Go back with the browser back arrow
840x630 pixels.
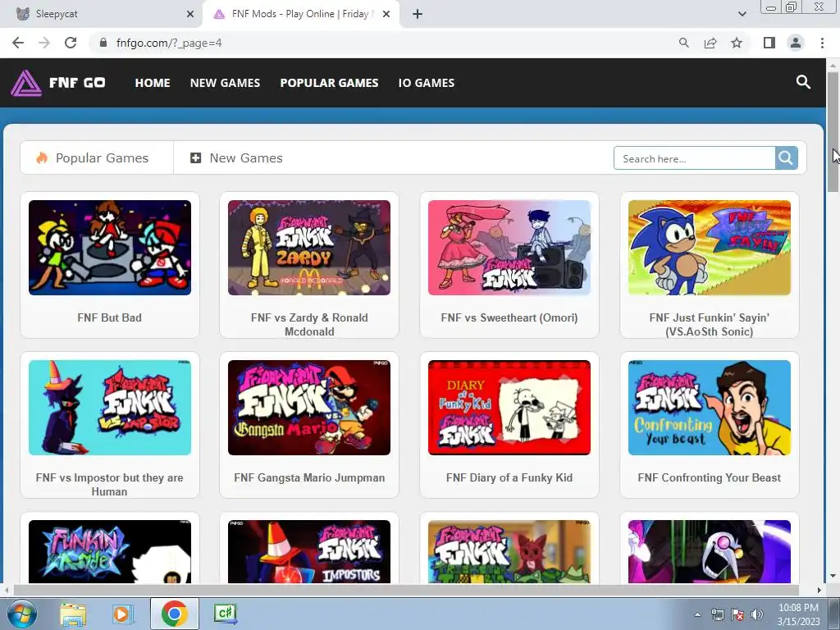(x=18, y=43)
